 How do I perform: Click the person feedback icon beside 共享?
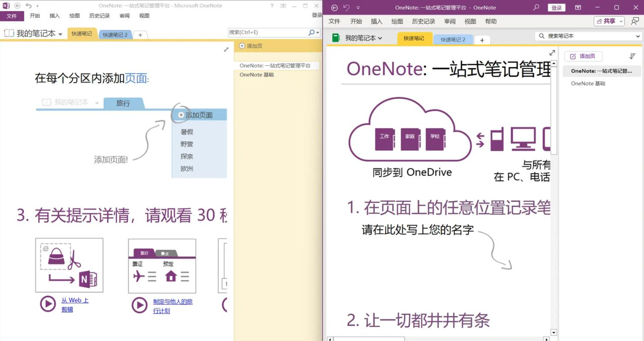tap(635, 21)
